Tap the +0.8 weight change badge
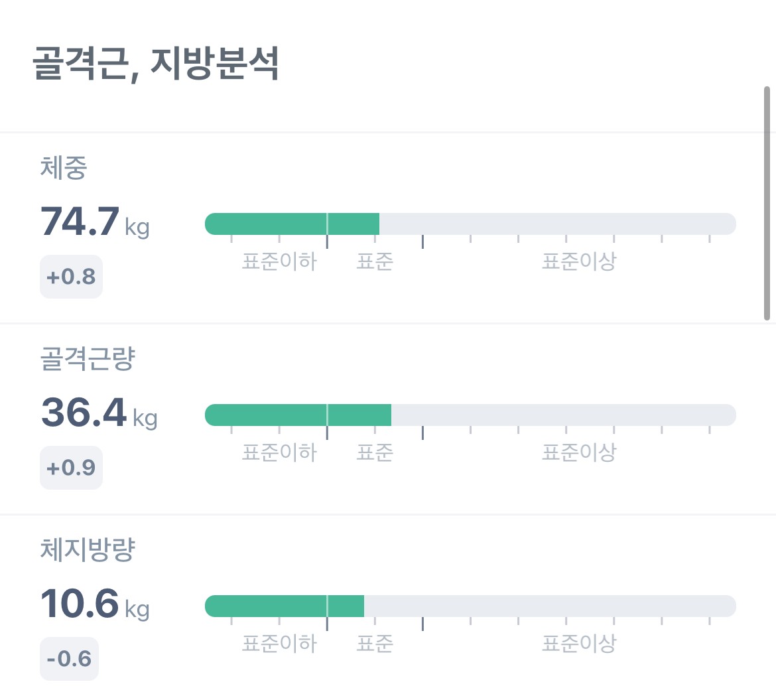 71,277
